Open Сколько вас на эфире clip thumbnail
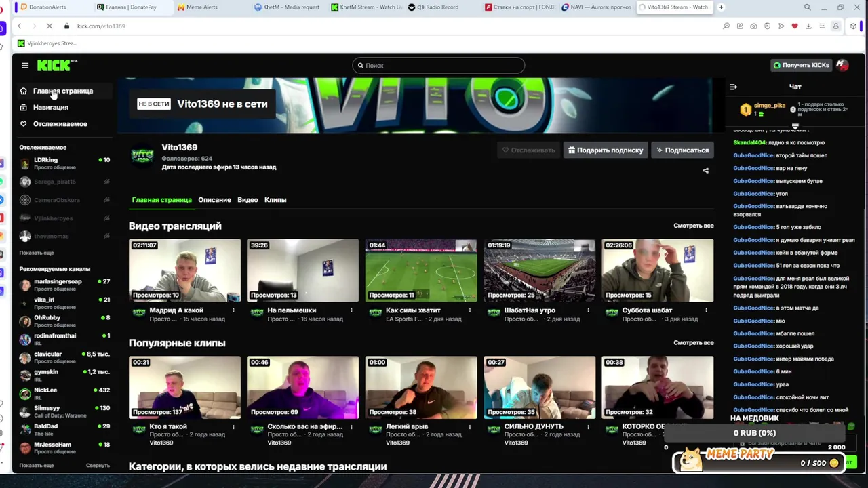This screenshot has width=868, height=488. pos(303,388)
